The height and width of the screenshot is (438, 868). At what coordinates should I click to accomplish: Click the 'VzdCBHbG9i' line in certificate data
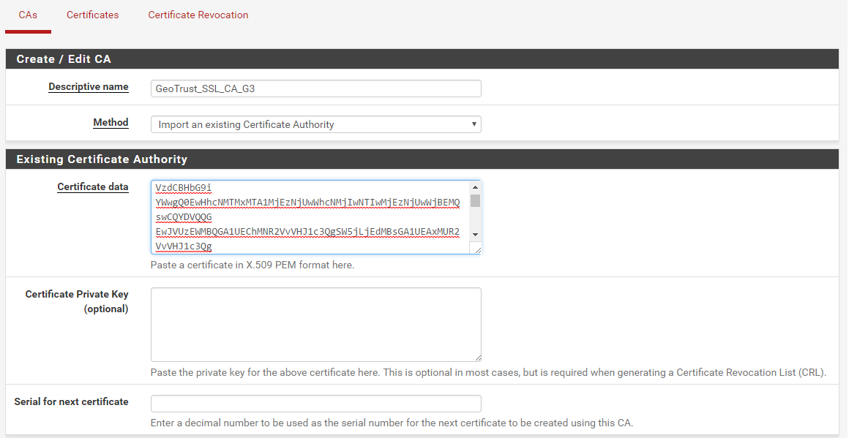pos(183,188)
